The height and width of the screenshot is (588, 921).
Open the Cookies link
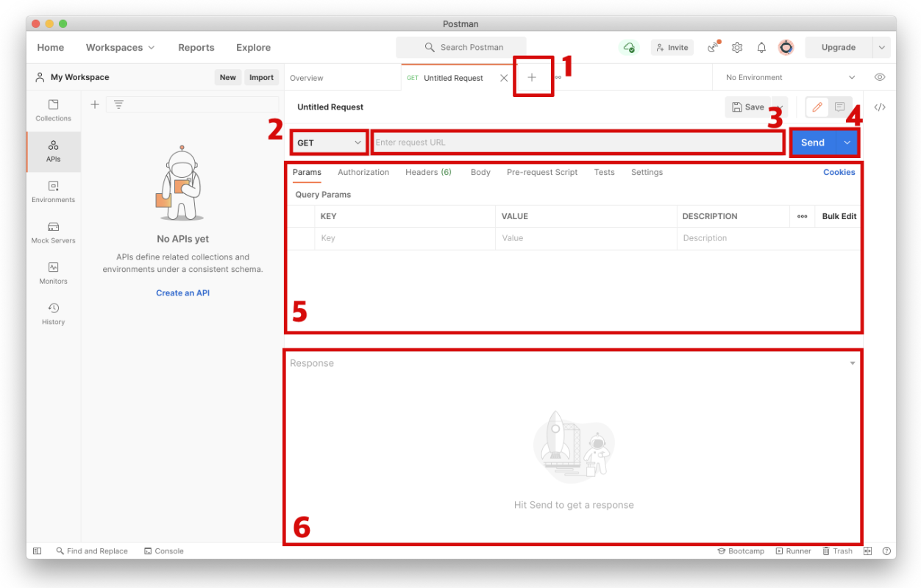click(839, 172)
